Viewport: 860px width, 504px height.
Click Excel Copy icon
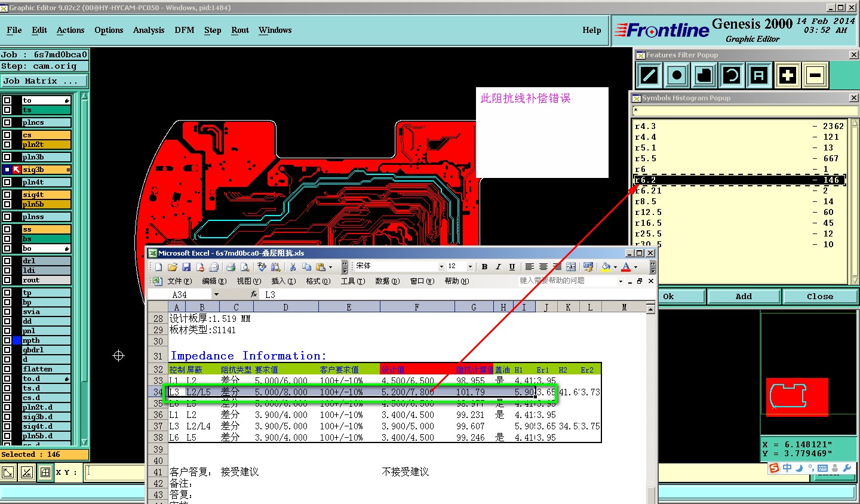click(306, 267)
